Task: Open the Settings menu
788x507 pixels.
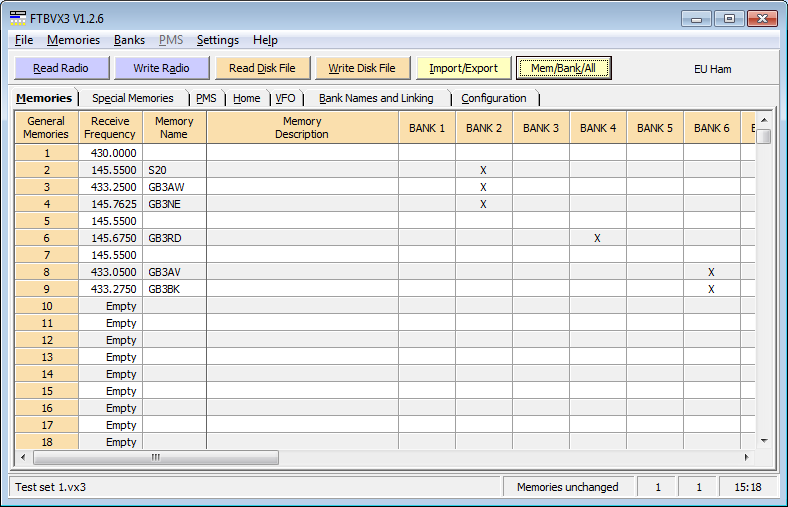Action: point(217,40)
